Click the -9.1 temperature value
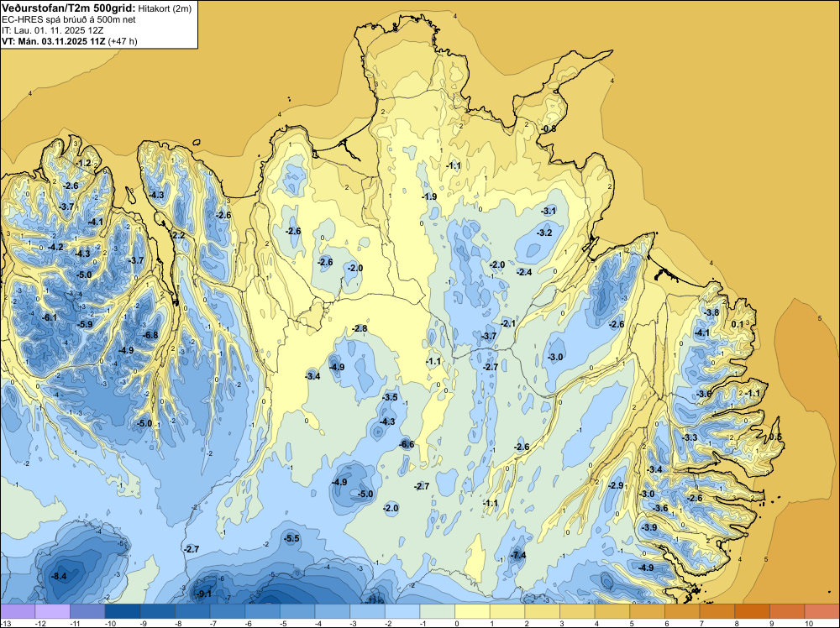Screen dimensions: 840x628 pyautogui.click(x=203, y=594)
